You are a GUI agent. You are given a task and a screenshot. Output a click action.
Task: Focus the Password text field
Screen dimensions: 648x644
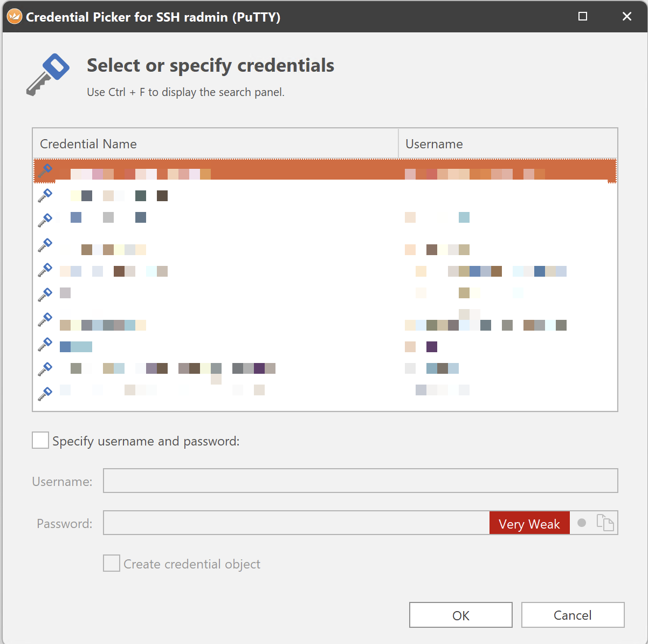click(296, 523)
